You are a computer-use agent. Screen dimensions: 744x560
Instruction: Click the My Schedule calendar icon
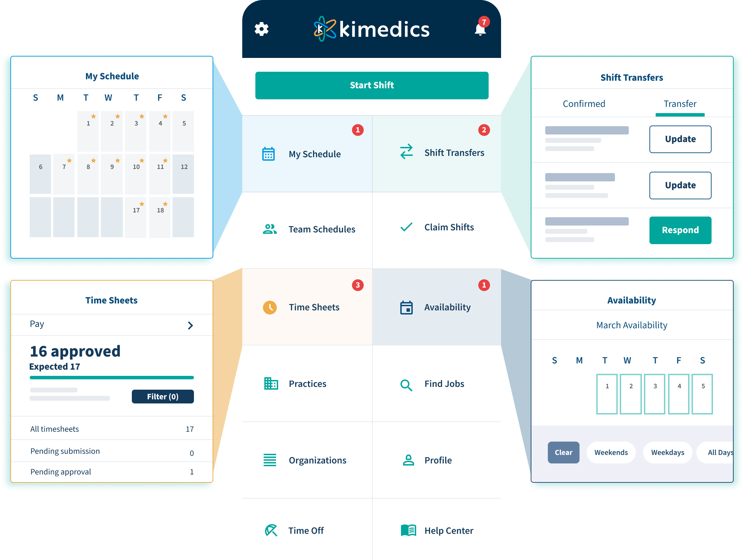268,152
